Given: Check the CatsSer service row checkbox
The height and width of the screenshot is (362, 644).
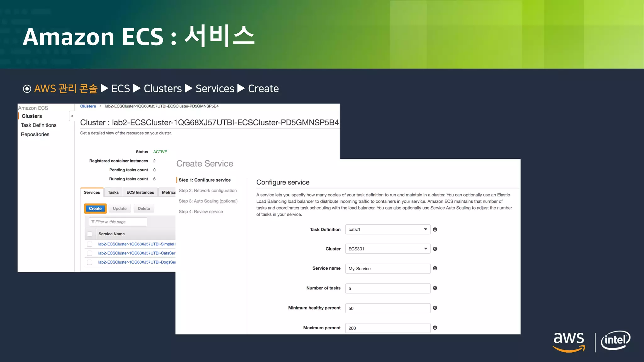Looking at the screenshot, I should point(90,253).
